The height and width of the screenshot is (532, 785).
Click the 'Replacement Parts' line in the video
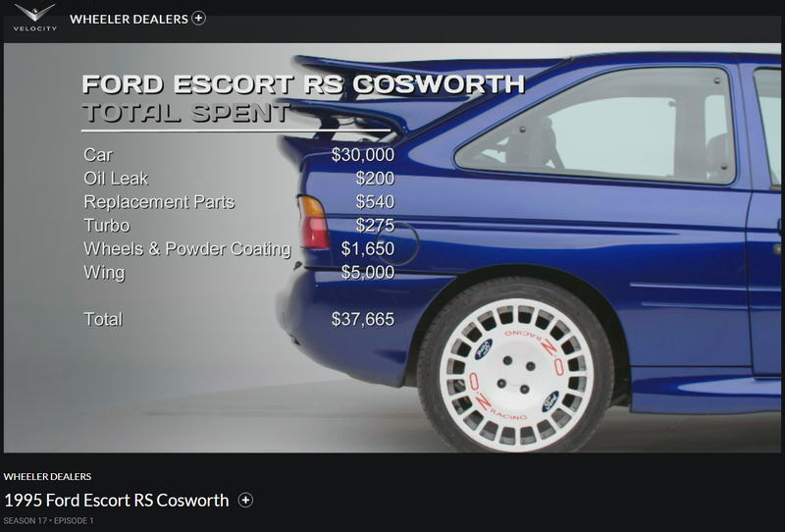click(x=238, y=201)
